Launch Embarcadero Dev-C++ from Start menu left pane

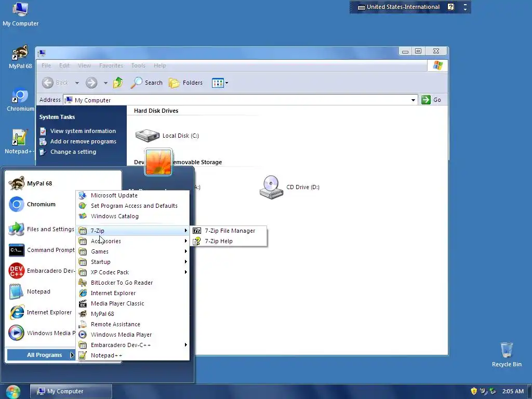click(x=41, y=271)
